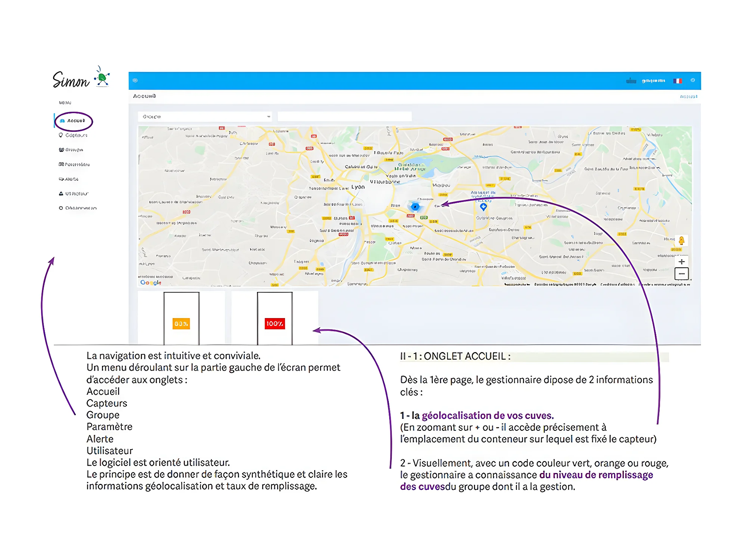This screenshot has width=747, height=560.
Task: Select the blue pin marker near Bron
Action: [483, 206]
